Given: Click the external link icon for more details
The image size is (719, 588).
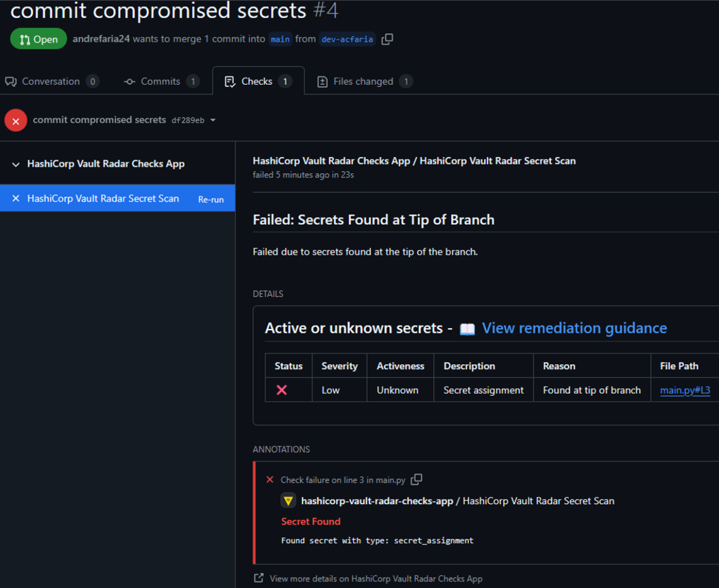Looking at the screenshot, I should 258,578.
